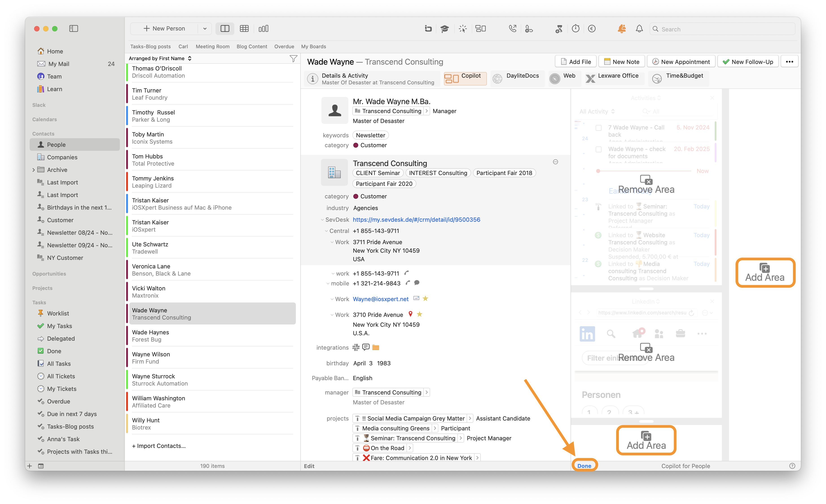Click the grey bell reminders icon
The height and width of the screenshot is (504, 826).
tap(639, 29)
